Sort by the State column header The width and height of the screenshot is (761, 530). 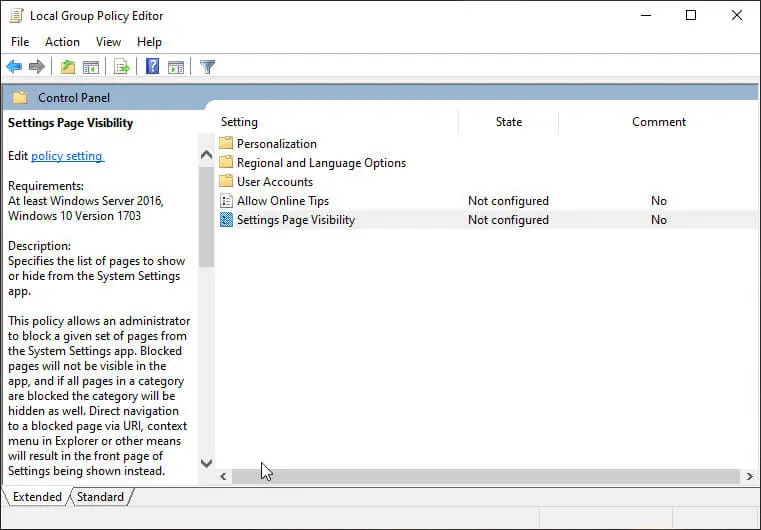pyautogui.click(x=508, y=122)
